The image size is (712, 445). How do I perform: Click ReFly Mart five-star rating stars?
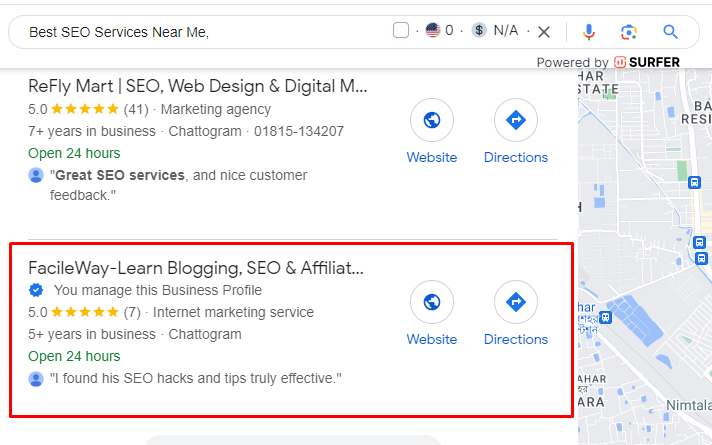click(85, 109)
